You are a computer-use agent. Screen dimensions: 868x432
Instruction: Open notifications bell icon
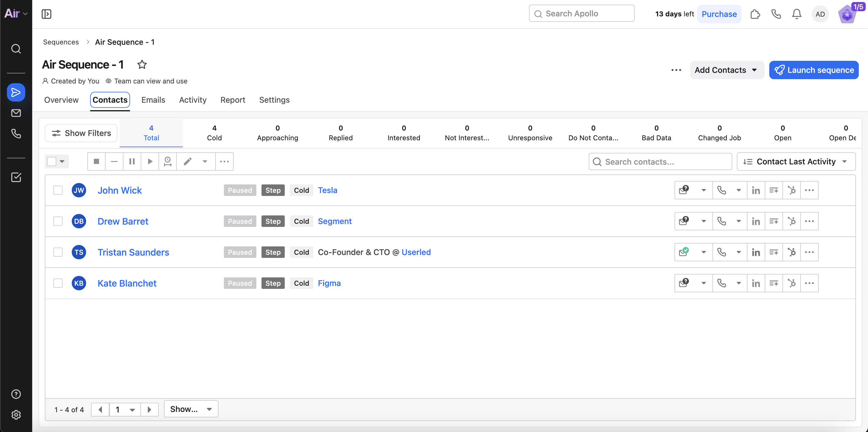point(797,14)
